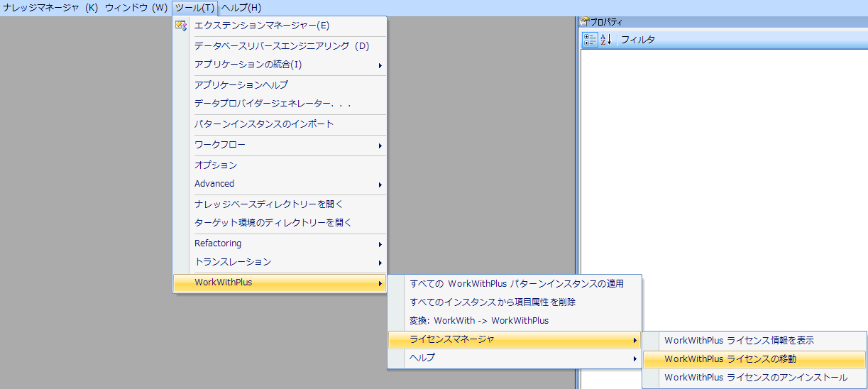This screenshot has width=868, height=389.
Task: Select オプション from the tools menu
Action: tap(216, 165)
